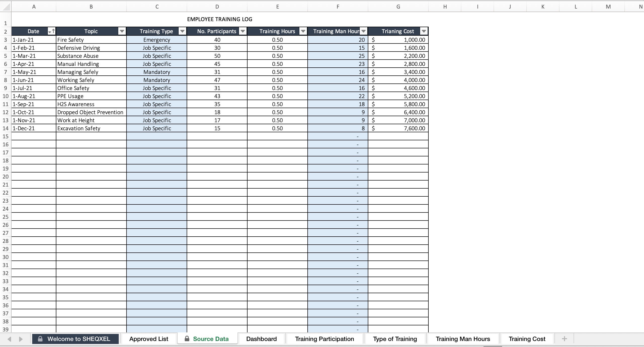This screenshot has height=347, width=644.
Task: Open the Approved List sheet
Action: pyautogui.click(x=149, y=339)
